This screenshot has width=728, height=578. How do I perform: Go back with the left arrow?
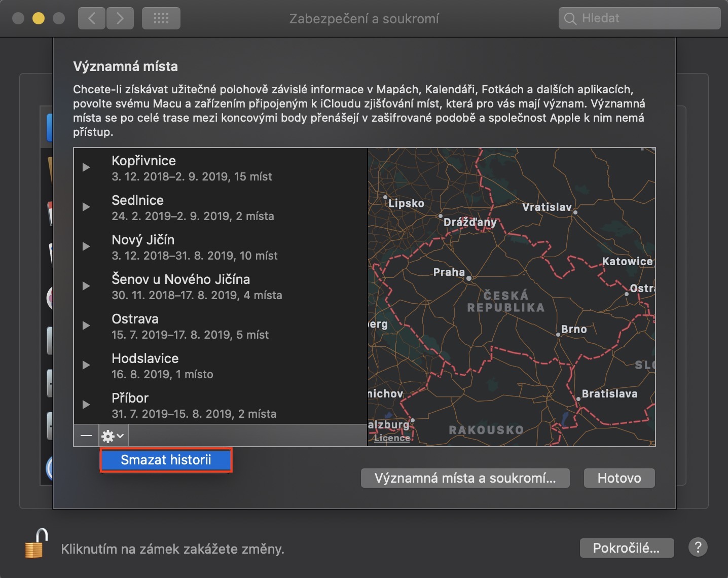pyautogui.click(x=92, y=19)
